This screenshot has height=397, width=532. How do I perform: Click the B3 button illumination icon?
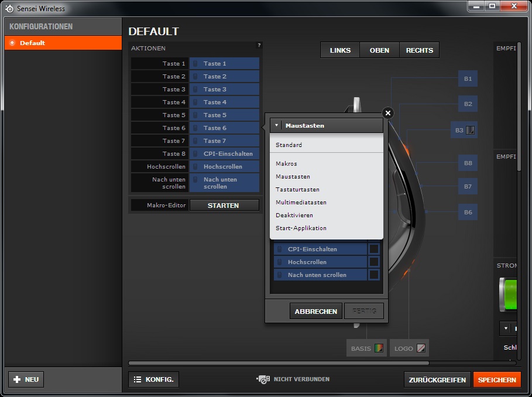pyautogui.click(x=470, y=131)
